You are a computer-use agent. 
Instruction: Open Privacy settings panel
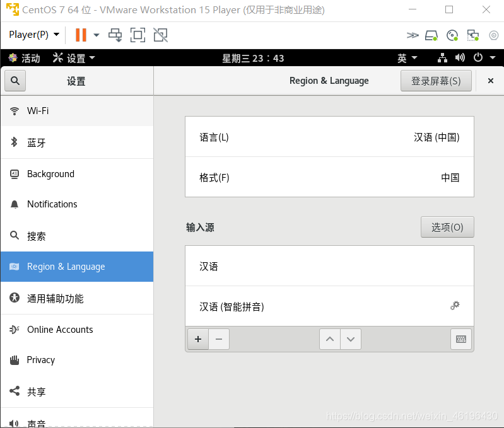[77, 360]
